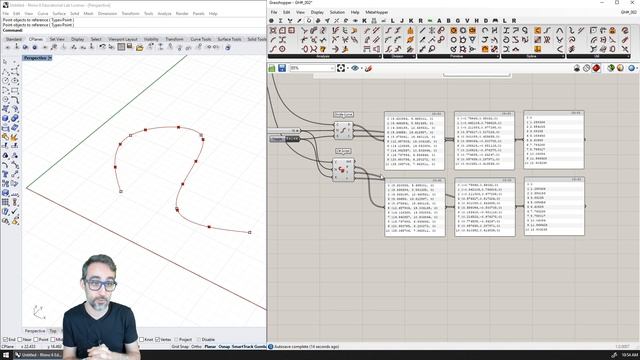The image size is (640, 360).
Task: Click the dark toggle component below the slider
Action: click(284, 139)
